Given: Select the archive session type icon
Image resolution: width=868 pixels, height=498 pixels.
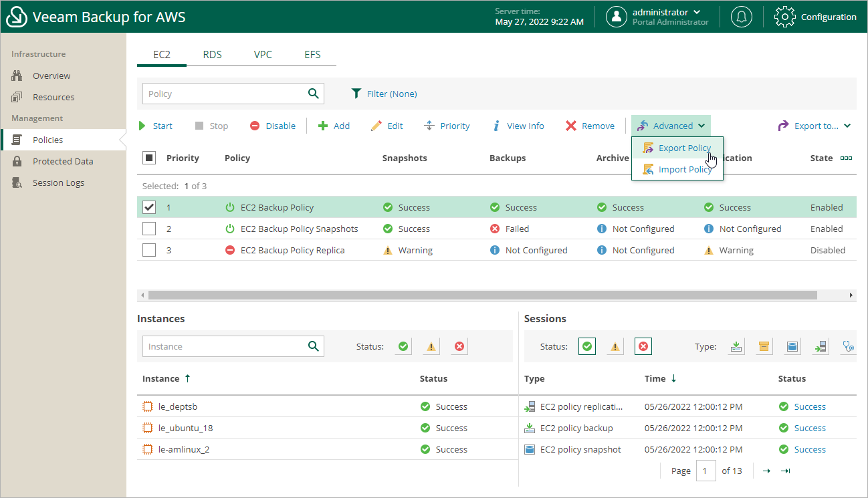Looking at the screenshot, I should pyautogui.click(x=764, y=346).
